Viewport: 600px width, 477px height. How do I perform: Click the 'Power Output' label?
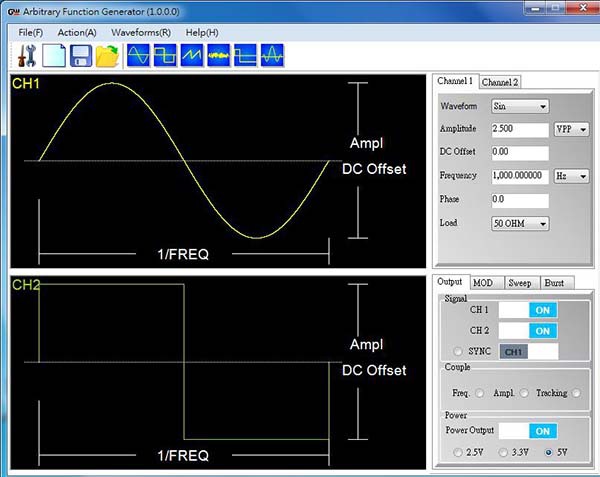470,430
